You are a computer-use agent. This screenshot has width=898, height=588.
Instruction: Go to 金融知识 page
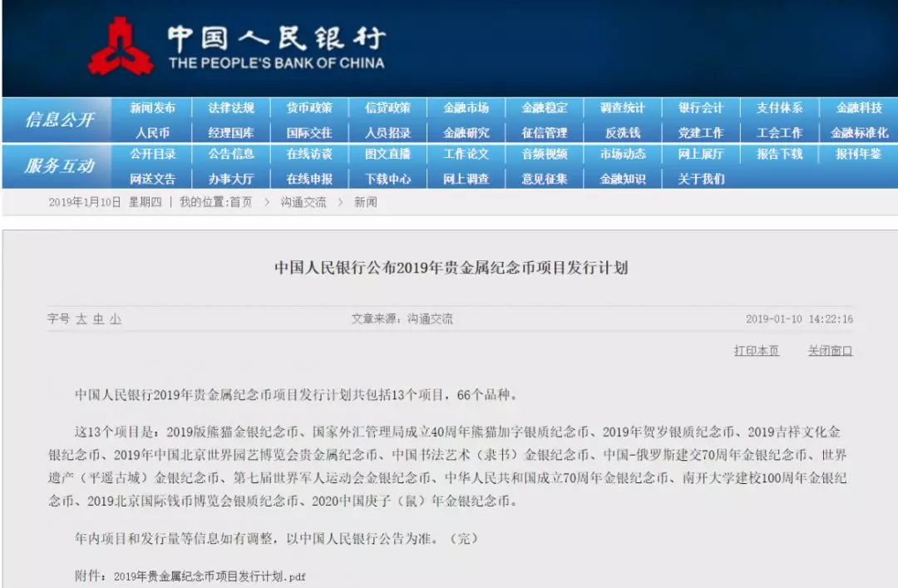pos(623,179)
